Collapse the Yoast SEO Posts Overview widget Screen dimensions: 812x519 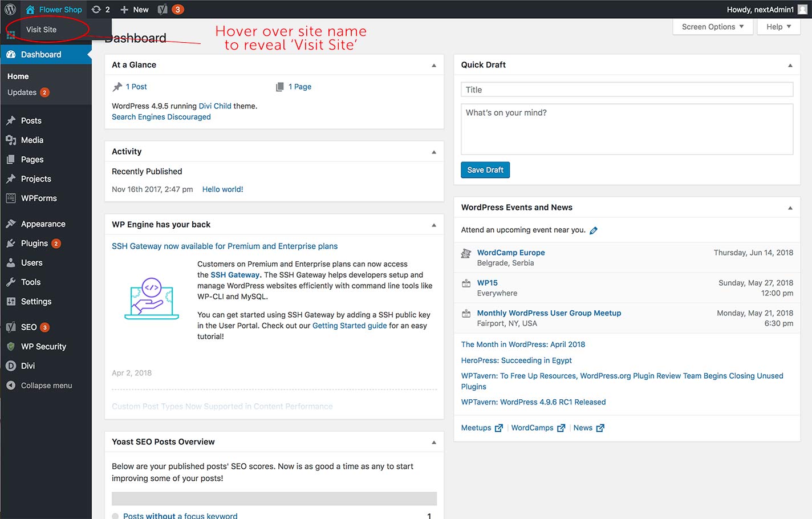pos(434,442)
